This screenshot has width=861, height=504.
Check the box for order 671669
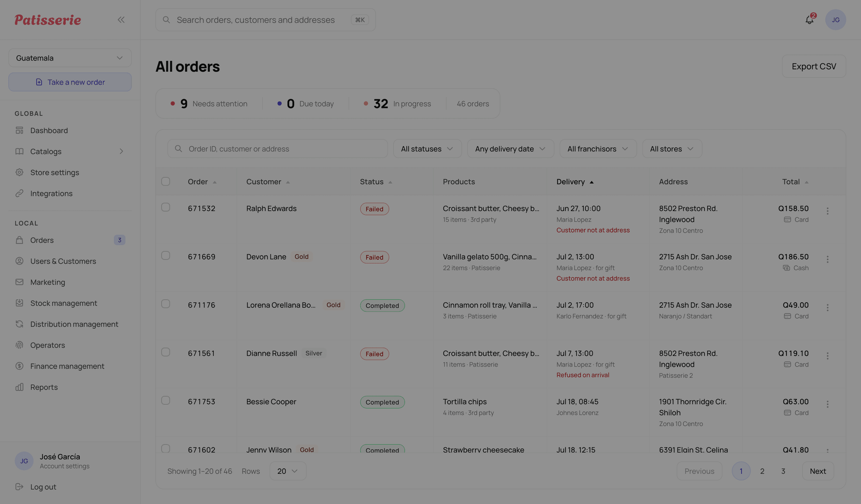tap(165, 255)
